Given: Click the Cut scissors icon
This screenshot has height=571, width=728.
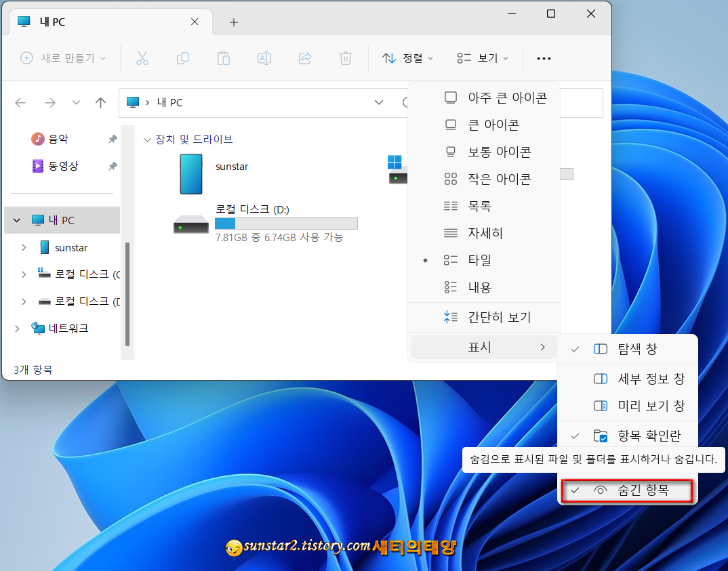Looking at the screenshot, I should point(142,58).
